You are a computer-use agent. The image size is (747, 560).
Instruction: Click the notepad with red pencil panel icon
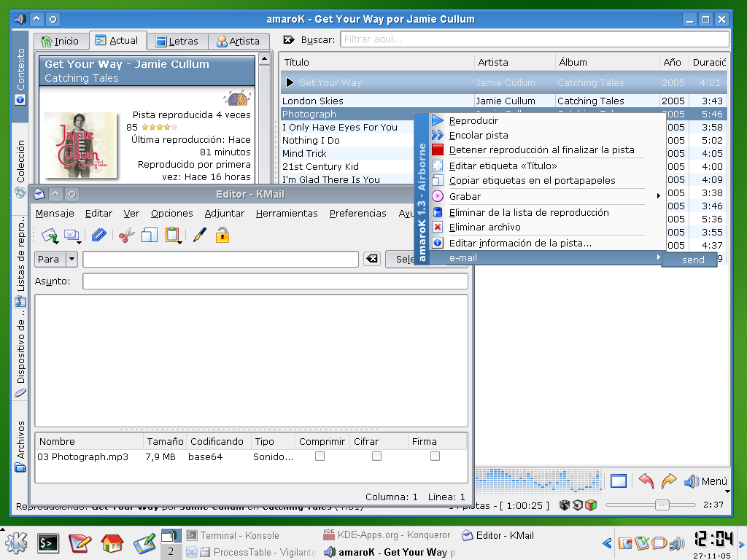pos(80,542)
